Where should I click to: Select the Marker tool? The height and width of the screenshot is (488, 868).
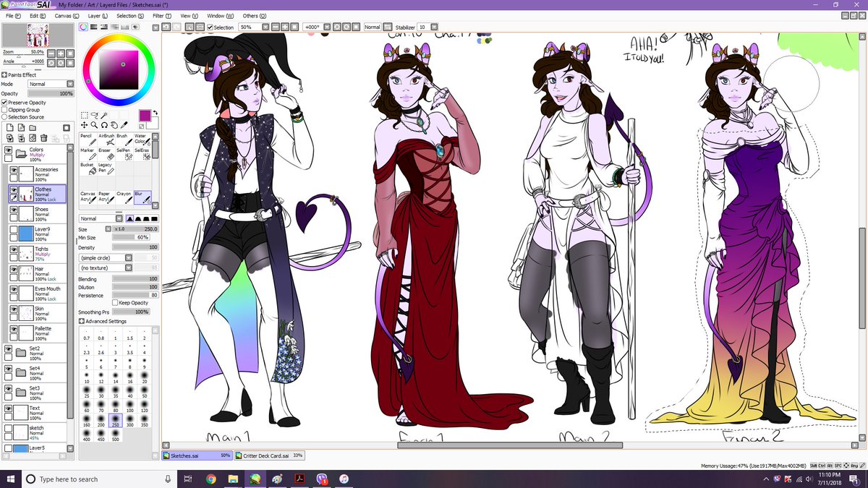(x=87, y=153)
